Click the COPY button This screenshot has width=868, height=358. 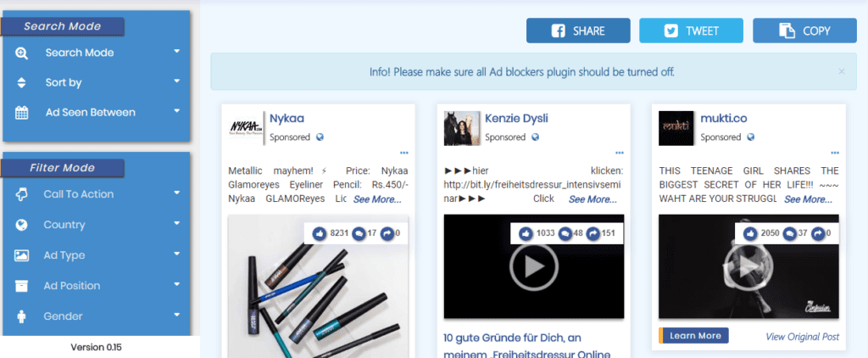click(804, 31)
